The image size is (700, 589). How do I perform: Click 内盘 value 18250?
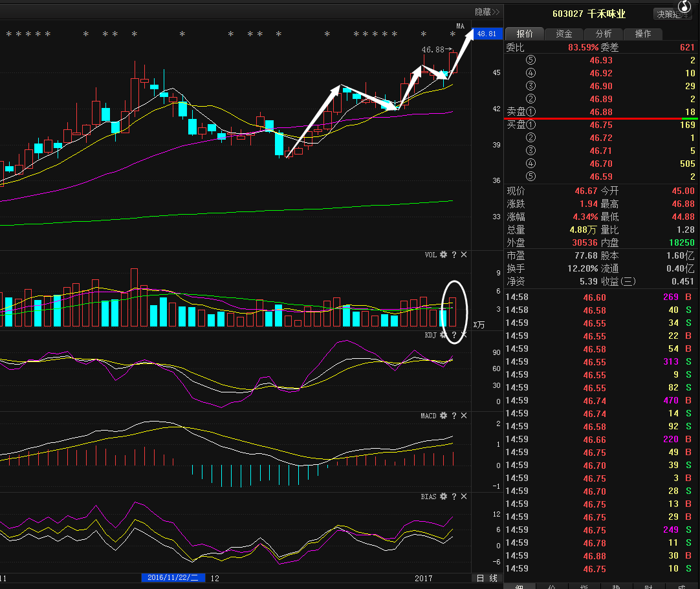682,242
